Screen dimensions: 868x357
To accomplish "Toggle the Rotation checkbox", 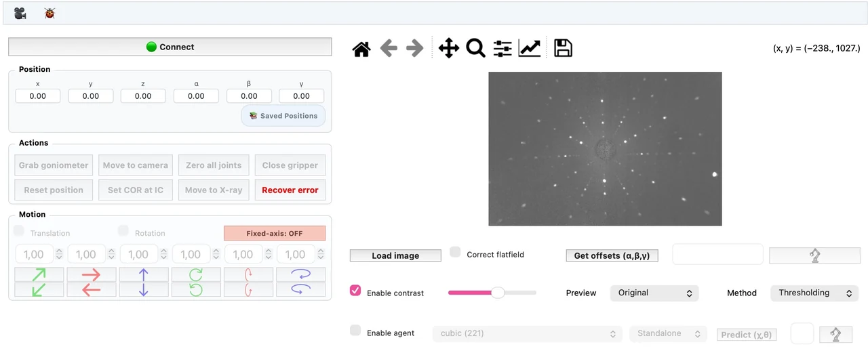I will pyautogui.click(x=123, y=231).
